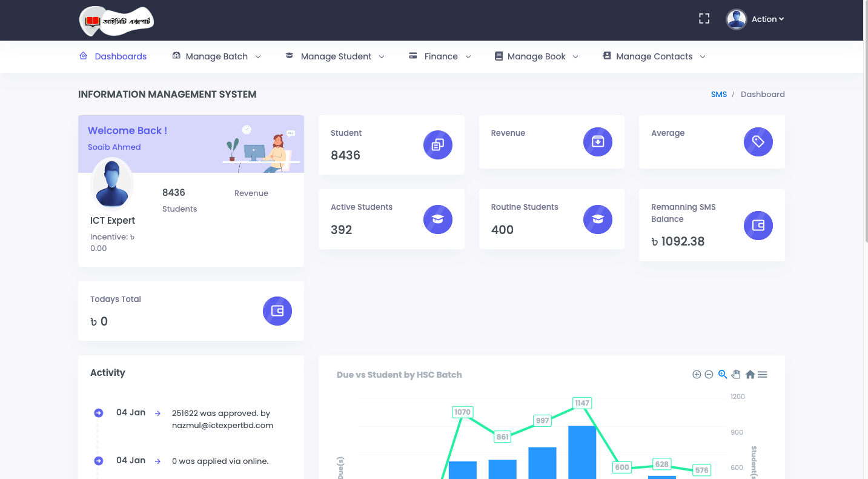Expand the Manage Student chevron
Image resolution: width=868 pixels, height=479 pixels.
382,57
